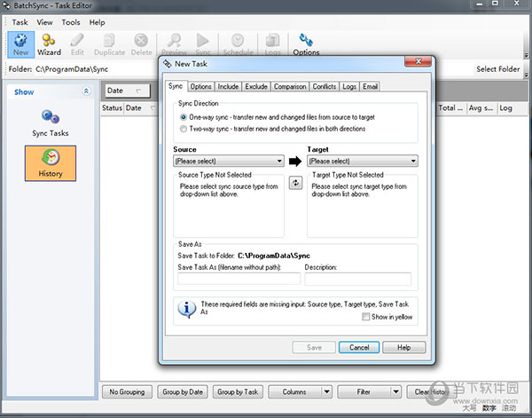Expand main toolbar overflow chevron

coord(526,55)
